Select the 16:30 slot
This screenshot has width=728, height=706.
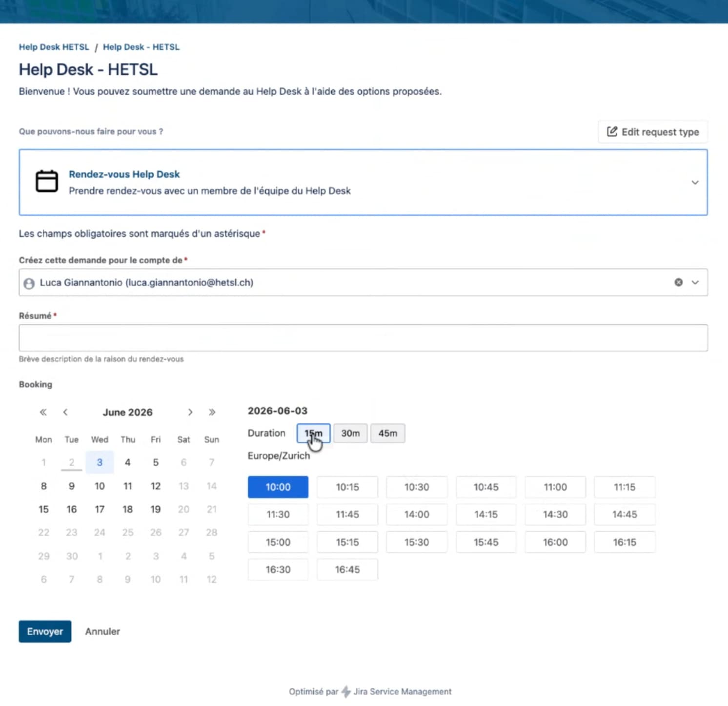point(278,569)
